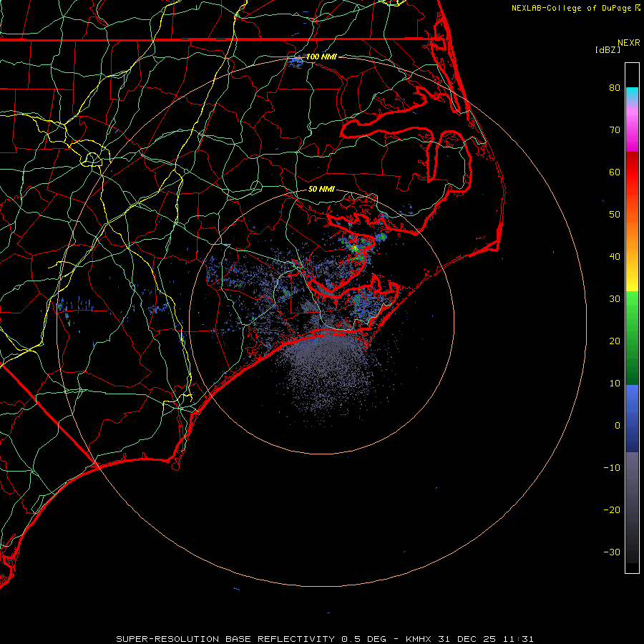Click the 40 value on the dBZ scale
This screenshot has width=644, height=644.
[615, 256]
